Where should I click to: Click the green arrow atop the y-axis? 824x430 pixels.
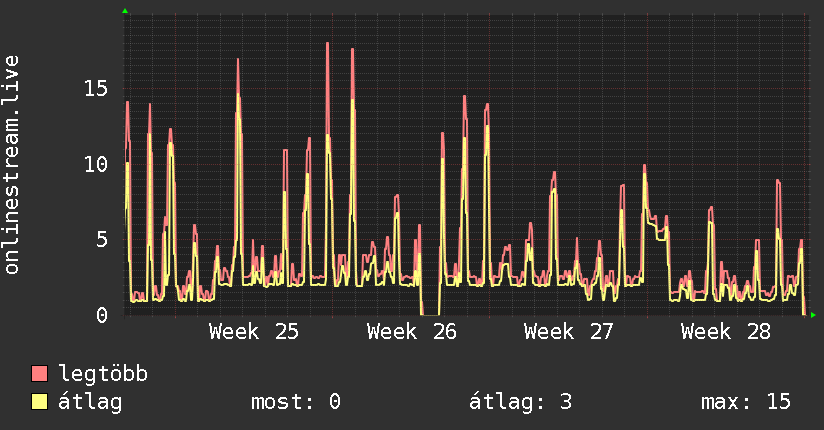point(125,11)
